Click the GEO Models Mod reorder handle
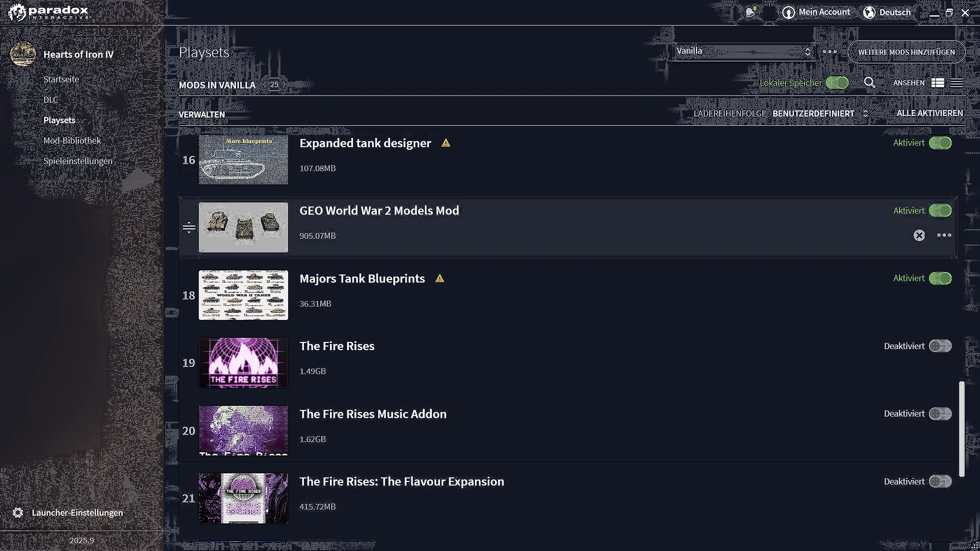Image resolution: width=980 pixels, height=551 pixels. pyautogui.click(x=189, y=227)
